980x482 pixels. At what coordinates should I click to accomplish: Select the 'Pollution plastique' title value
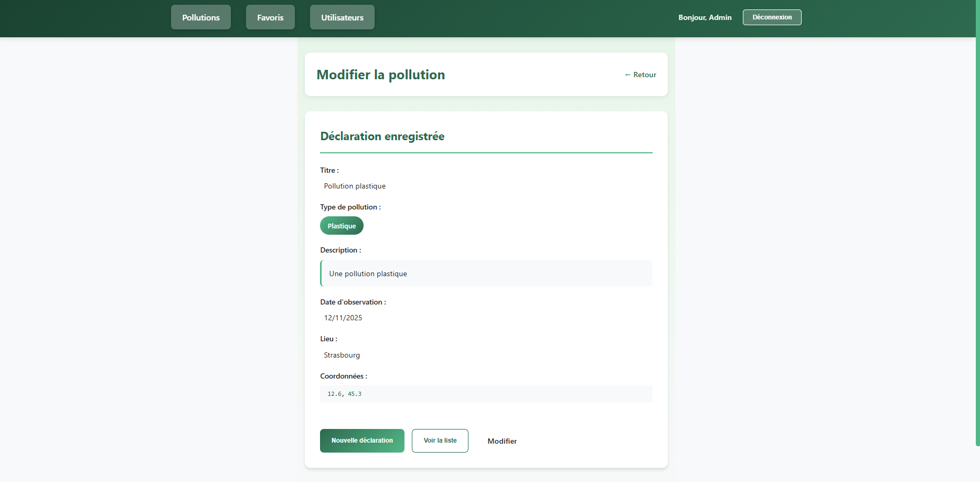pos(355,186)
